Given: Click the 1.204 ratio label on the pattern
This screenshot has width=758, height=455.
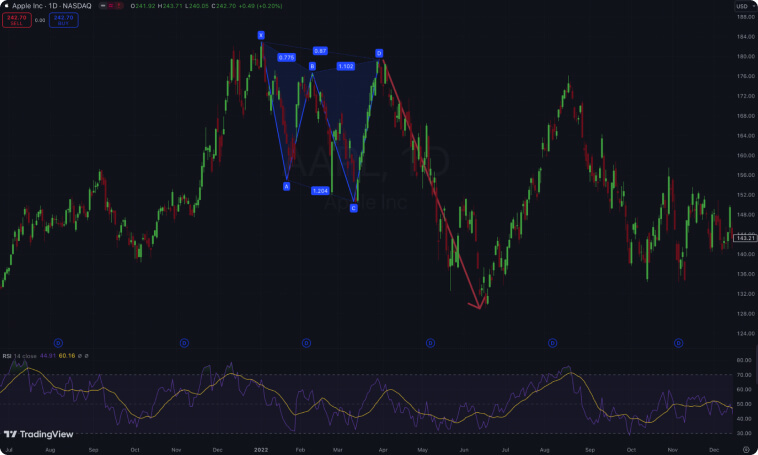Looking at the screenshot, I should [x=320, y=191].
